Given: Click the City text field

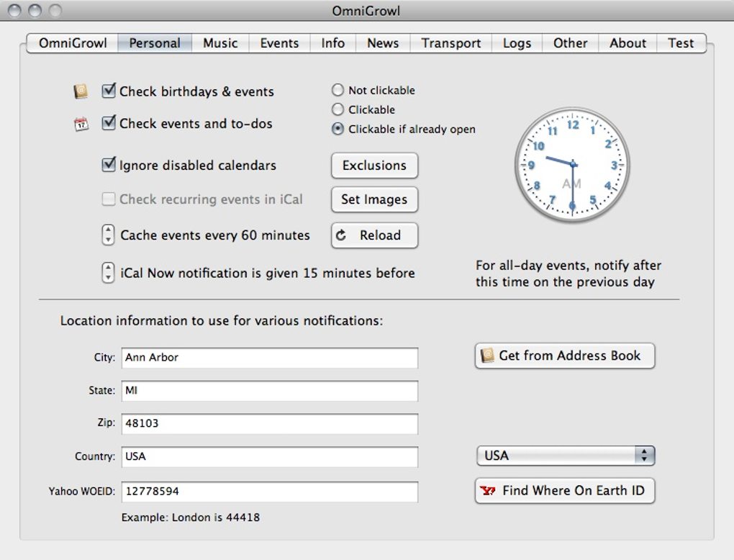Looking at the screenshot, I should 270,358.
